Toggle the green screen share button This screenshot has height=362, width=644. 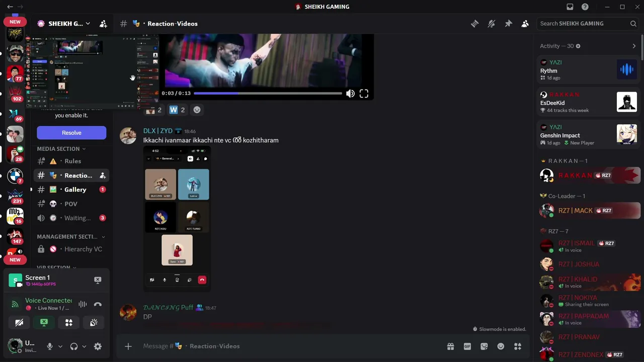pos(44,323)
